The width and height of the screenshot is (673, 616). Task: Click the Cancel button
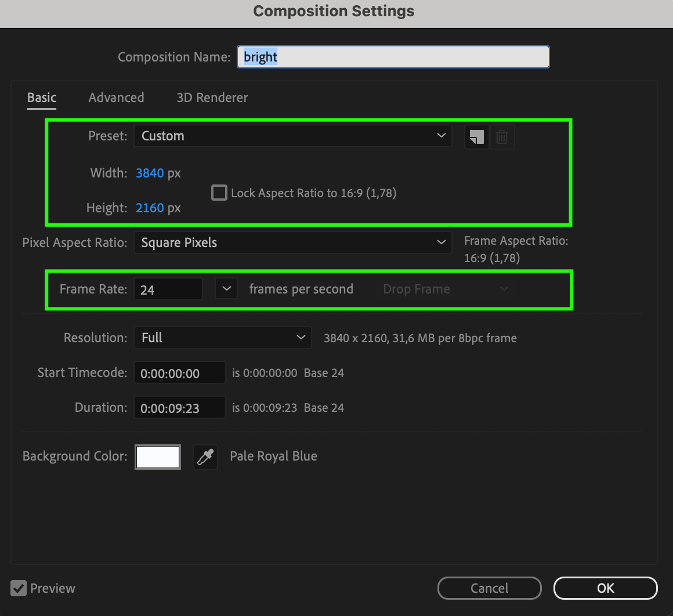489,588
